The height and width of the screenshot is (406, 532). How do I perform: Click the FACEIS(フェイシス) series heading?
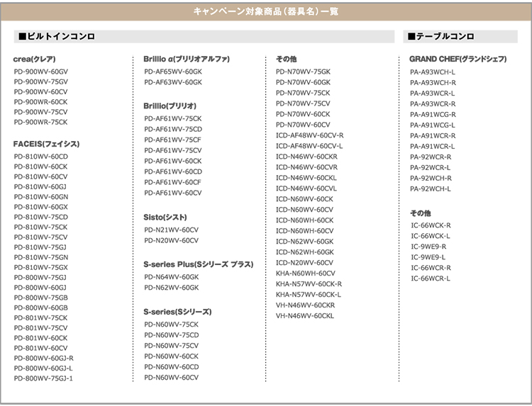pyautogui.click(x=46, y=144)
